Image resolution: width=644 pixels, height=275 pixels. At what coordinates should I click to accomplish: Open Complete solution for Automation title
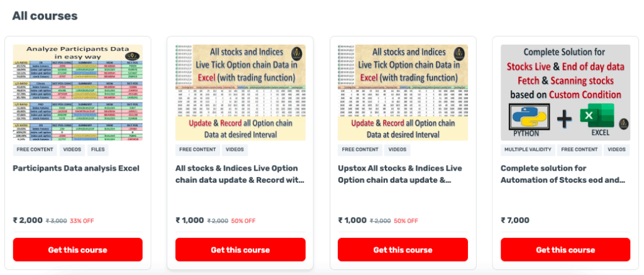(x=563, y=174)
